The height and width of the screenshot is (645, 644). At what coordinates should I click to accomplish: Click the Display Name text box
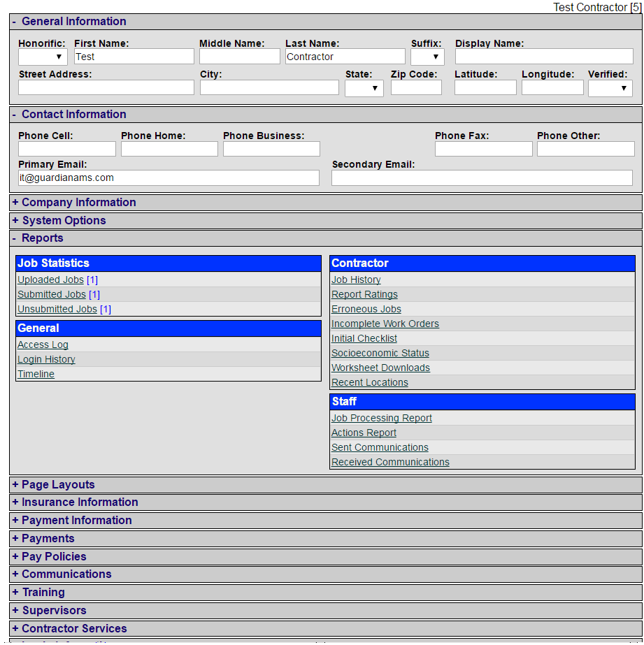(544, 57)
